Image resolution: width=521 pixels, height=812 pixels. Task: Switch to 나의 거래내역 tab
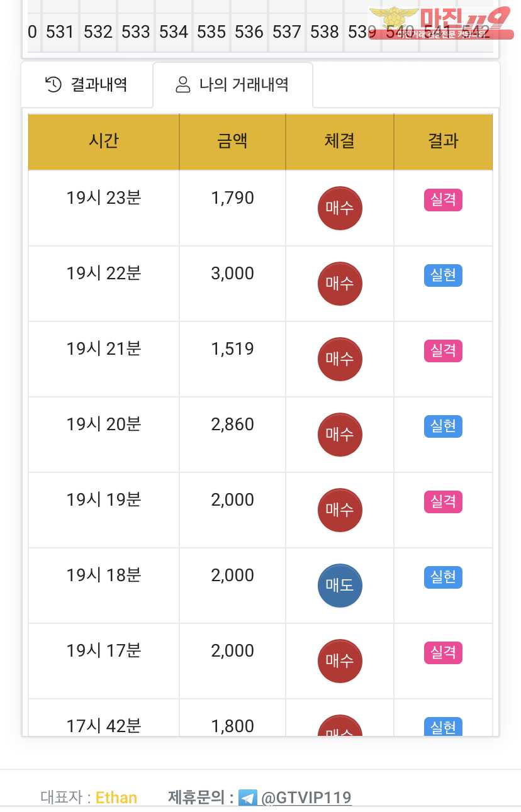click(232, 84)
